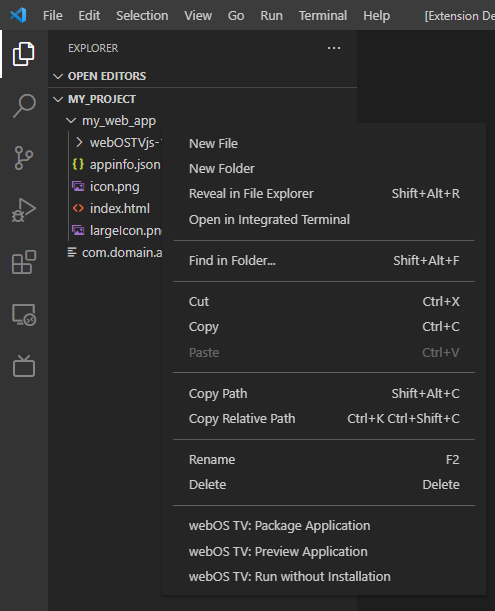Open the Go menu
Viewport: 495px width, 611px height.
pos(236,16)
